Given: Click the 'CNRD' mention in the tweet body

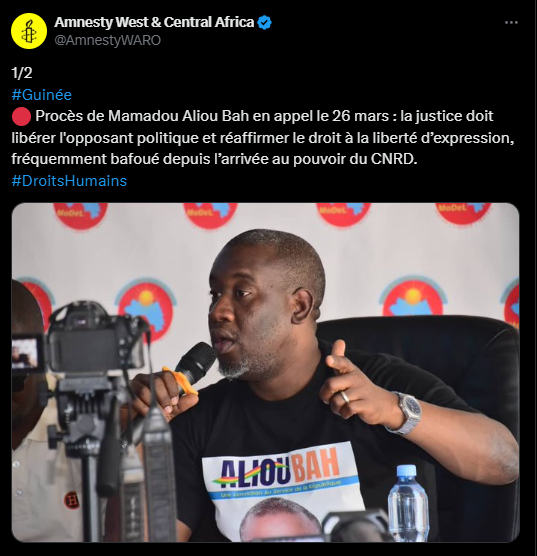Looking at the screenshot, I should (394, 159).
